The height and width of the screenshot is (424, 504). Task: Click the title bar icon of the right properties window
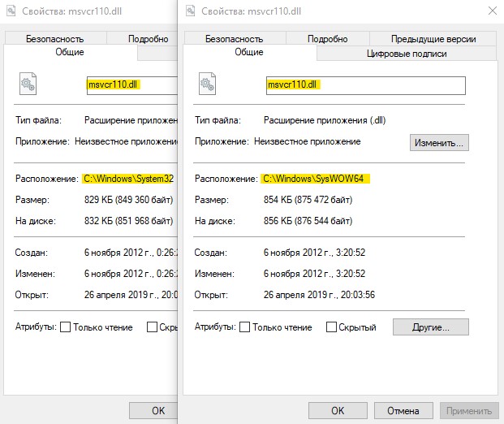(191, 11)
